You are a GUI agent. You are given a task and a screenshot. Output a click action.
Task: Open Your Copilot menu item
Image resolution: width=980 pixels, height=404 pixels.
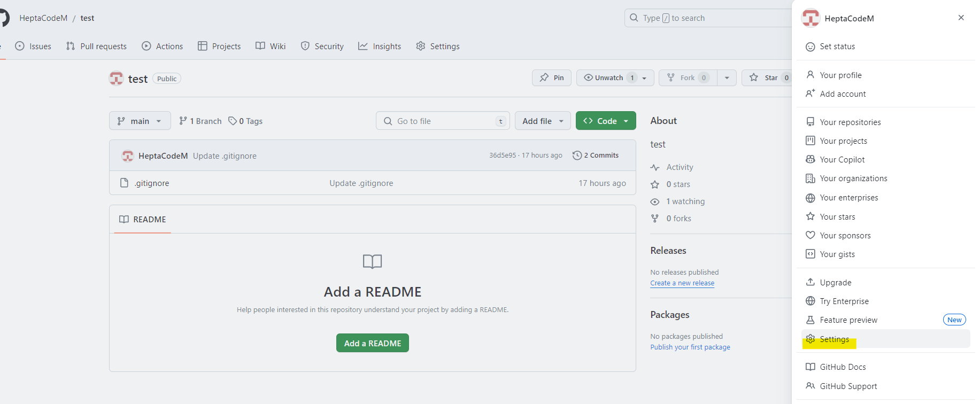click(885, 160)
